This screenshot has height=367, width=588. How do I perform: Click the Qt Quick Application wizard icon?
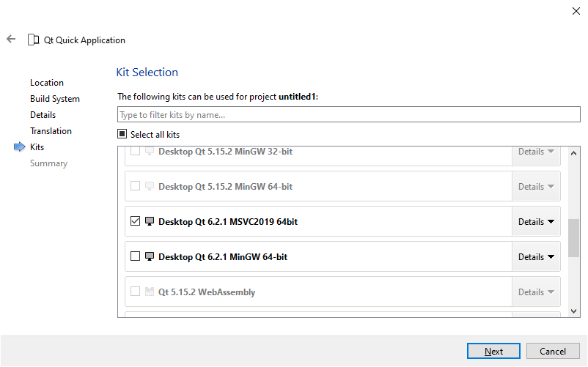(34, 40)
